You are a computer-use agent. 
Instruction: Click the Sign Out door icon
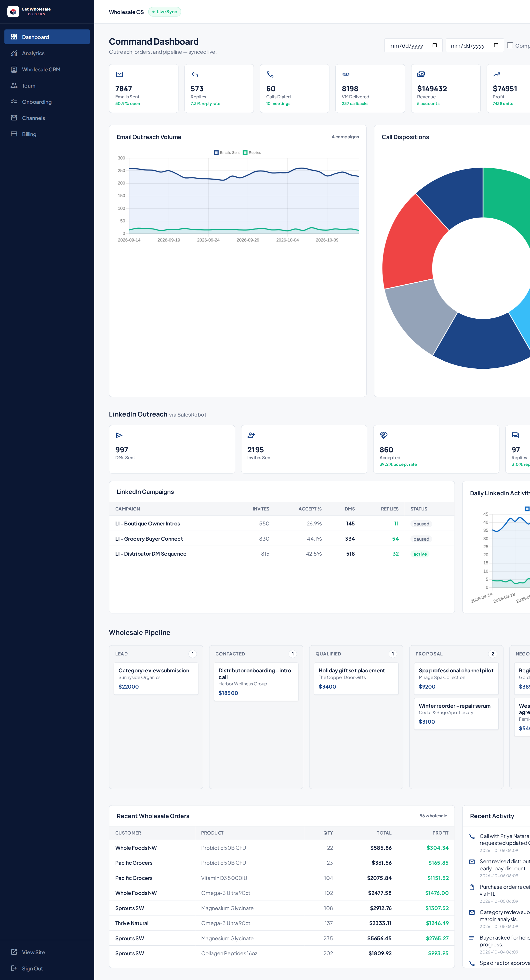(14, 968)
